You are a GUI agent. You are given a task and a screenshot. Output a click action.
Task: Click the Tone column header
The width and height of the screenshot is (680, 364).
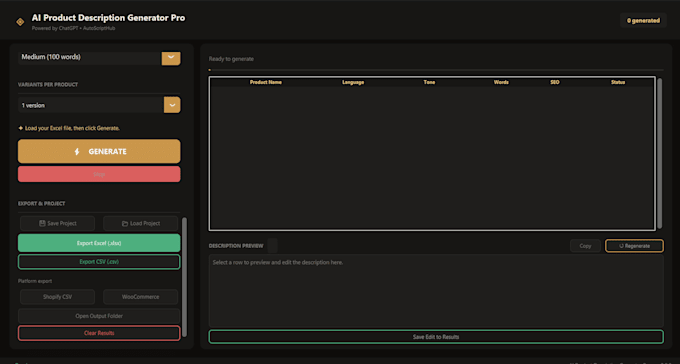click(x=429, y=82)
